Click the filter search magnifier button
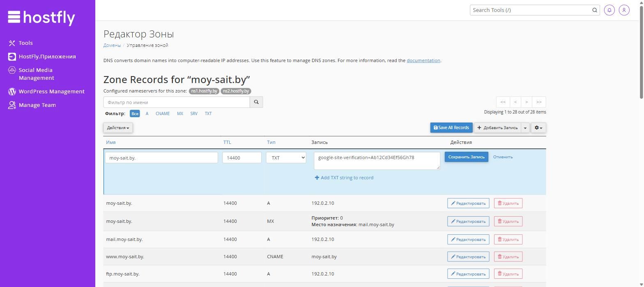 click(x=256, y=102)
